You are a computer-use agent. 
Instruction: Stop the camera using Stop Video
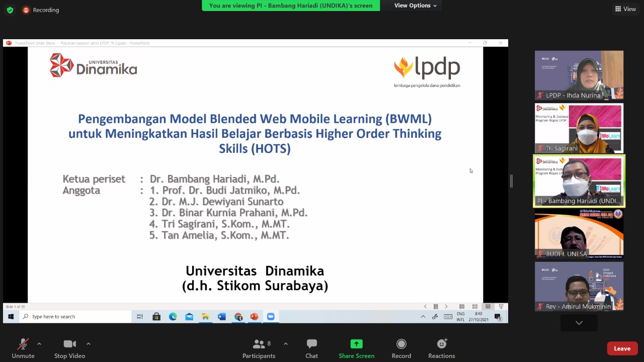tap(69, 348)
